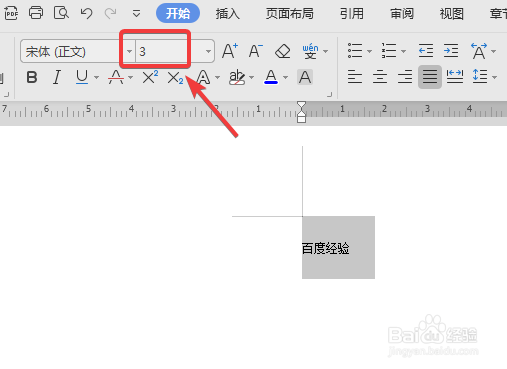Increase paragraph indent
The image size is (507, 369).
click(451, 51)
